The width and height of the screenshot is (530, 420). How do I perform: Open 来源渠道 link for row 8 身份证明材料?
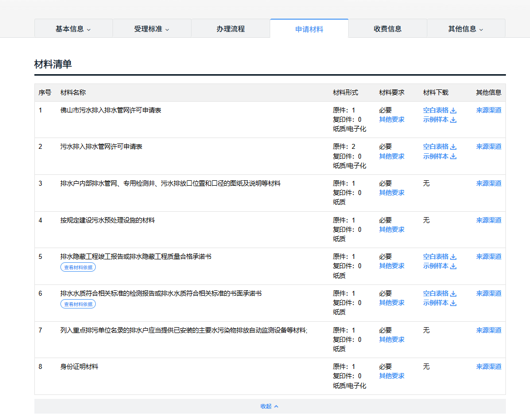489,366
